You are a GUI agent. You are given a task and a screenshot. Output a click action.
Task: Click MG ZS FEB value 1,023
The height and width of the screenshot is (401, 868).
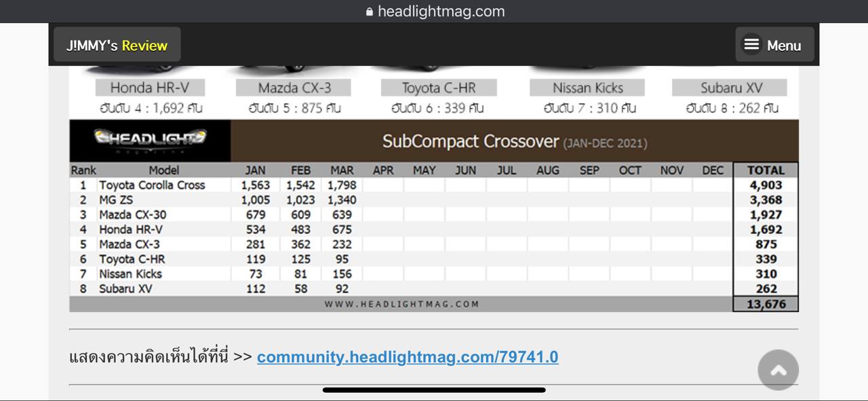click(x=300, y=200)
